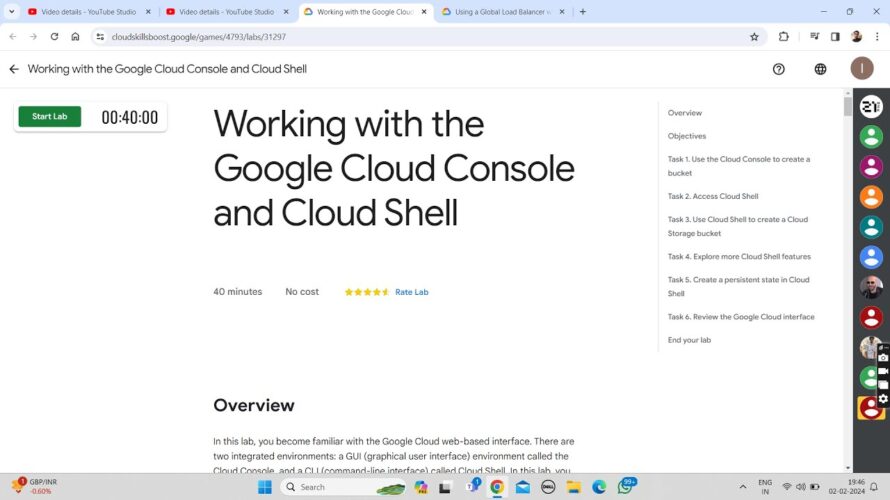Open File Explorer from the taskbar

pyautogui.click(x=573, y=487)
